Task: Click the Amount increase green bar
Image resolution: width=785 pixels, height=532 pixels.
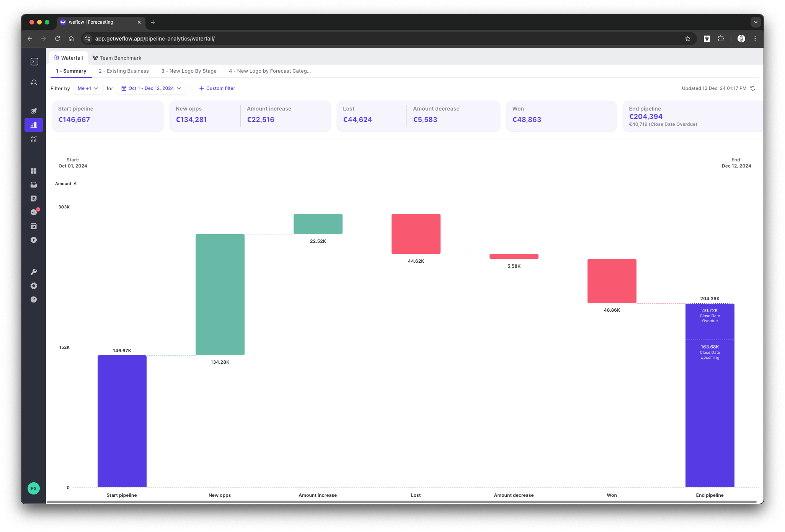Action: point(318,224)
